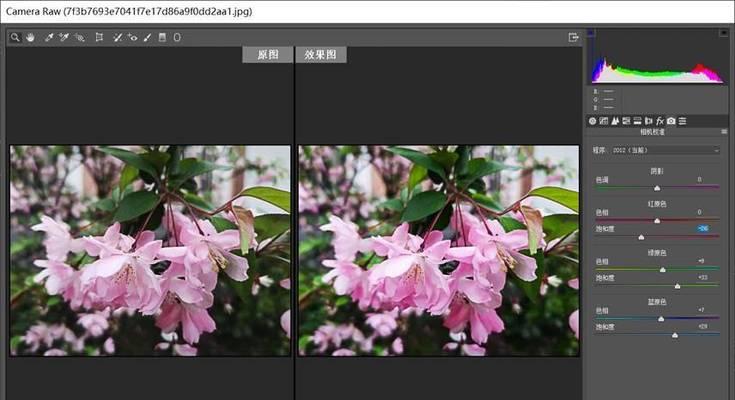Click the 绿原色 色相 value +9
735x400 pixels.
click(x=701, y=261)
